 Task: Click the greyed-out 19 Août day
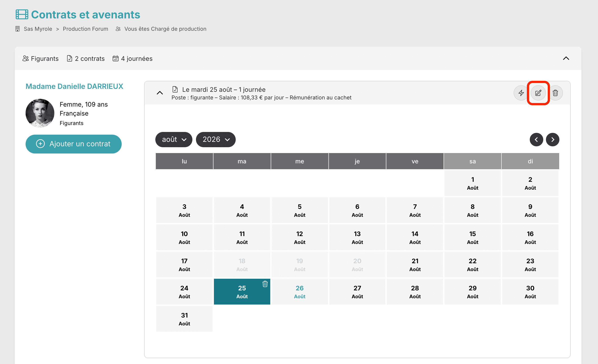point(299,264)
